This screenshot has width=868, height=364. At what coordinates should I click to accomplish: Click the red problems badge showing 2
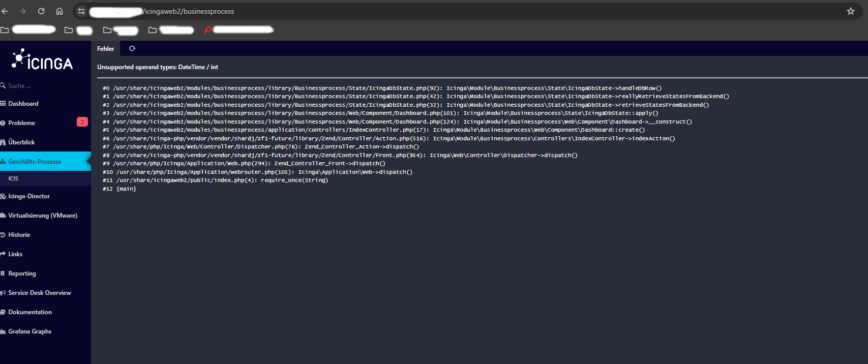click(82, 122)
